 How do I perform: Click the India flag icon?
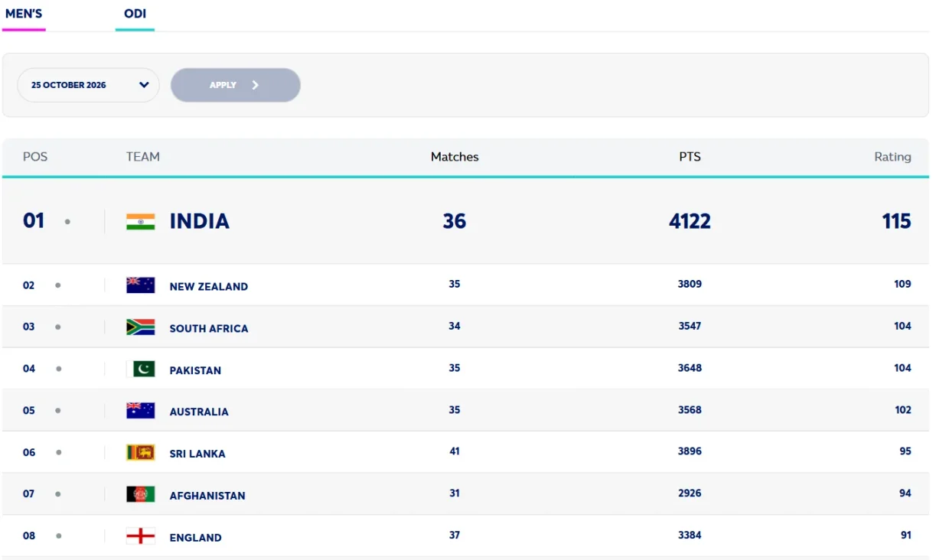pos(140,222)
